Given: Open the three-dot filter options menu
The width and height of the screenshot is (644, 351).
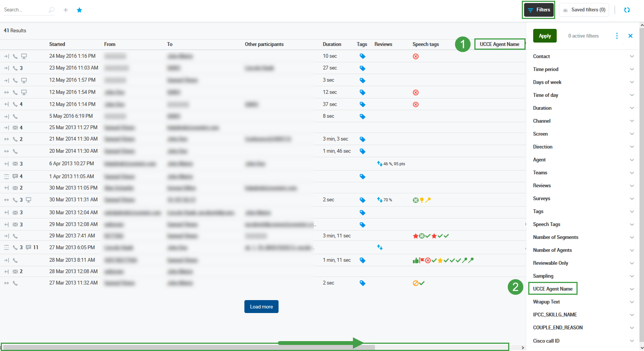Looking at the screenshot, I should pos(617,36).
